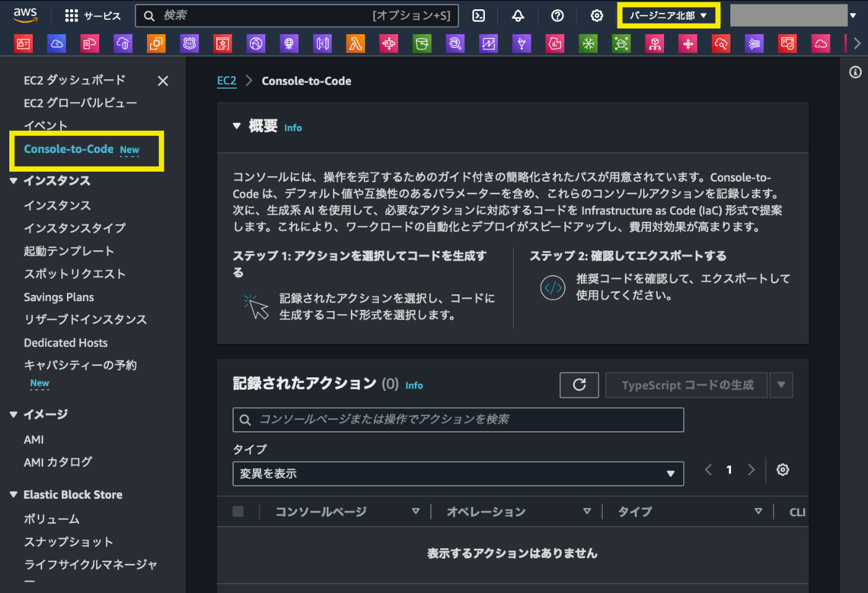868x593 pixels.
Task: Open Info link beside 記録されたアクション
Action: 414,385
